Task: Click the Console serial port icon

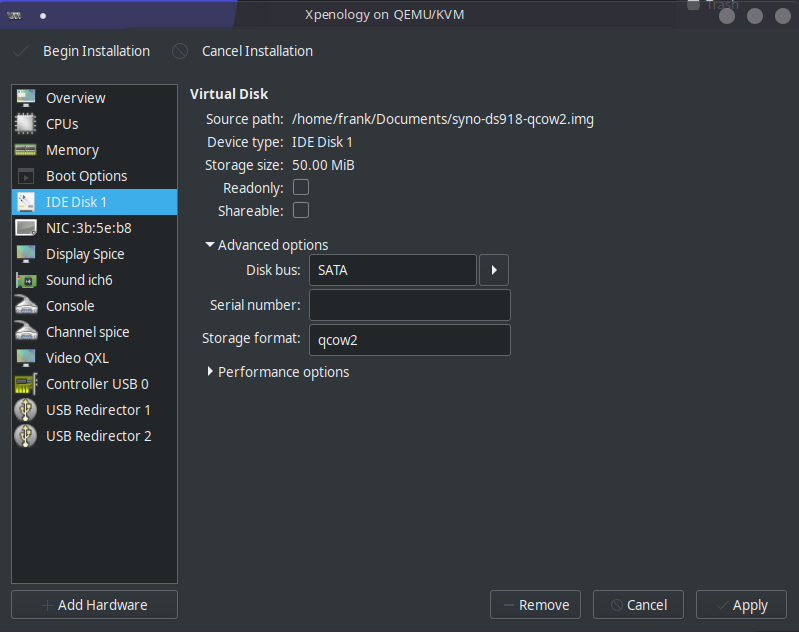Action: coord(25,306)
